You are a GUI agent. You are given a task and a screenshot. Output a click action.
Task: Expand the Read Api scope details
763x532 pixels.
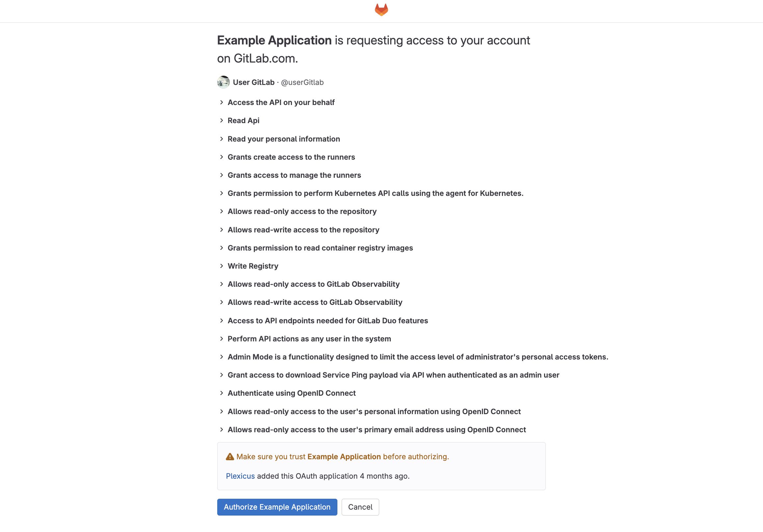click(222, 120)
